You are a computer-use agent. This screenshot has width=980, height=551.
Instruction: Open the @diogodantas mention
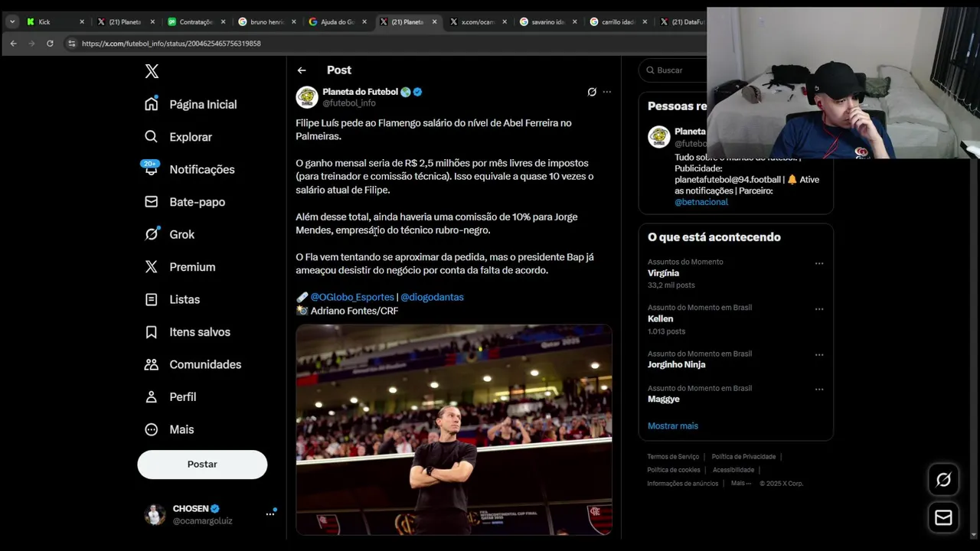click(x=432, y=297)
